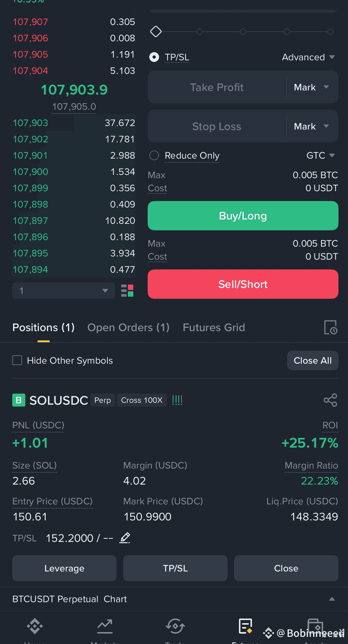
Task: Tap the Take Profit input field
Action: [x=217, y=87]
